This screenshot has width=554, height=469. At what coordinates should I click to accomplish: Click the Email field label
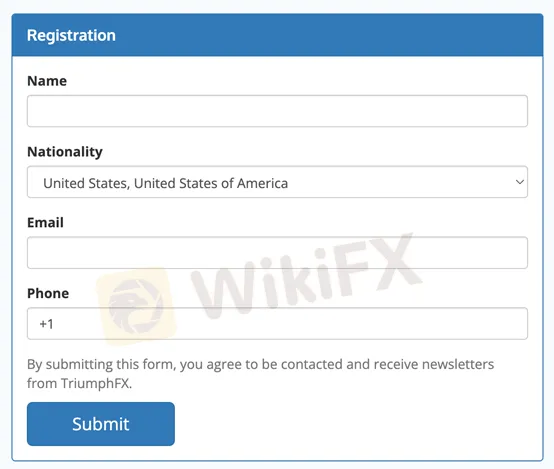click(46, 223)
